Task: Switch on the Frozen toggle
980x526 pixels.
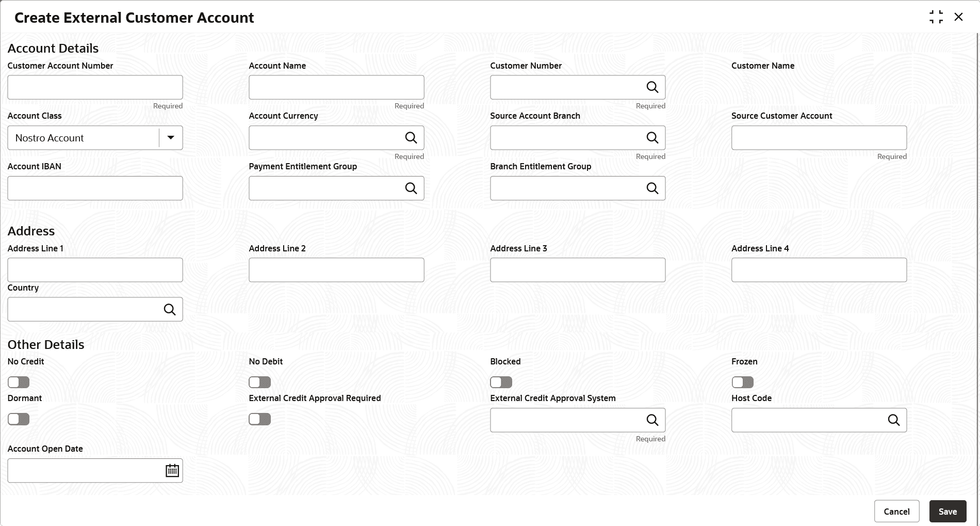Action: coord(742,382)
